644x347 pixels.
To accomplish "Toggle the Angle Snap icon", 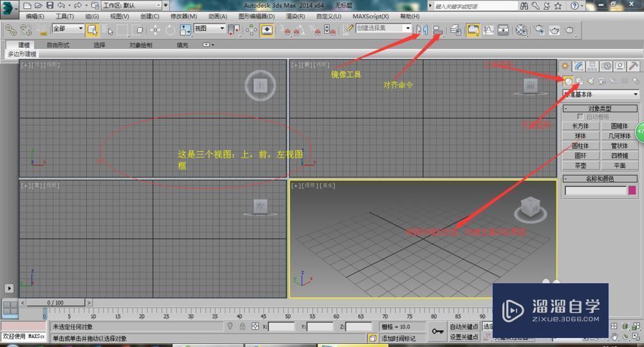I will click(299, 30).
